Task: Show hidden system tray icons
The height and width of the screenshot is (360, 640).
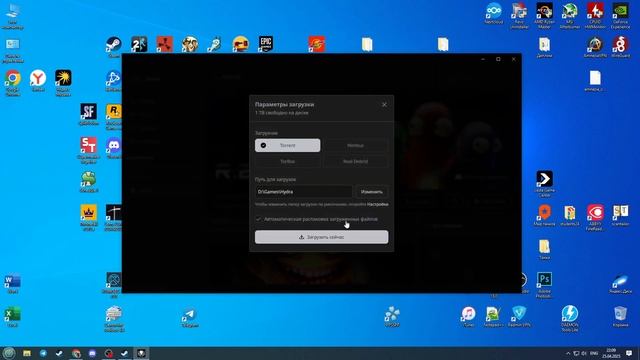Action: [x=568, y=353]
